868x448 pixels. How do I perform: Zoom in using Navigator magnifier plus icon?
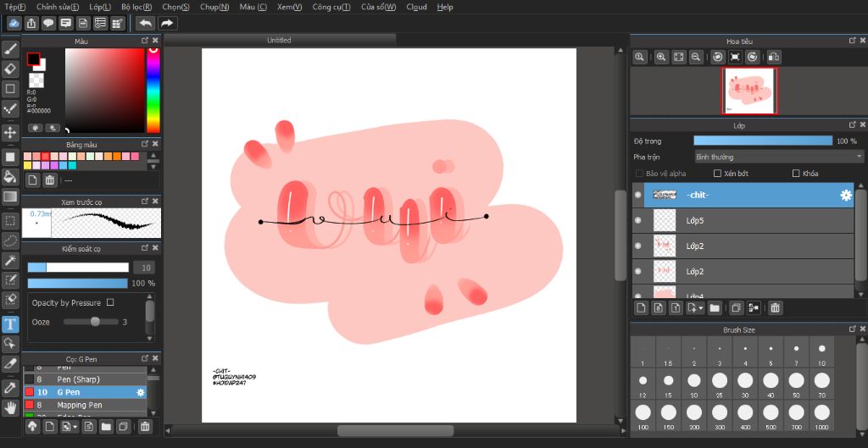[661, 57]
